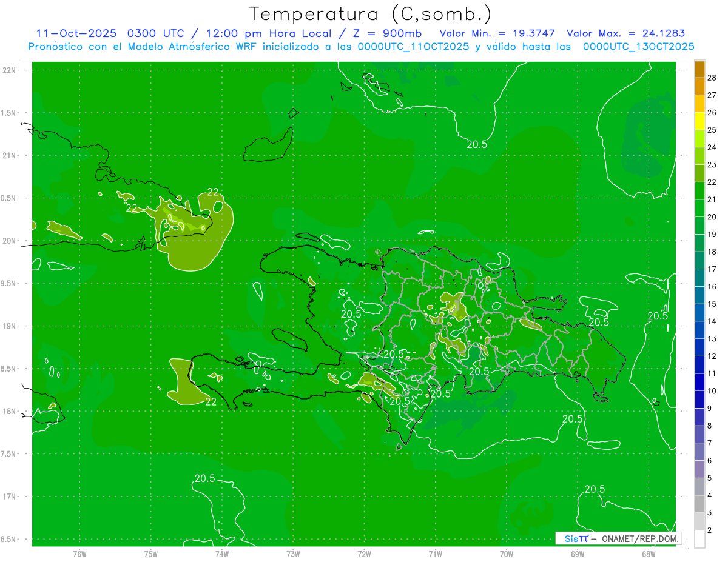The image size is (728, 562).
Task: Click the "72W" longitude axis label
Action: click(364, 554)
